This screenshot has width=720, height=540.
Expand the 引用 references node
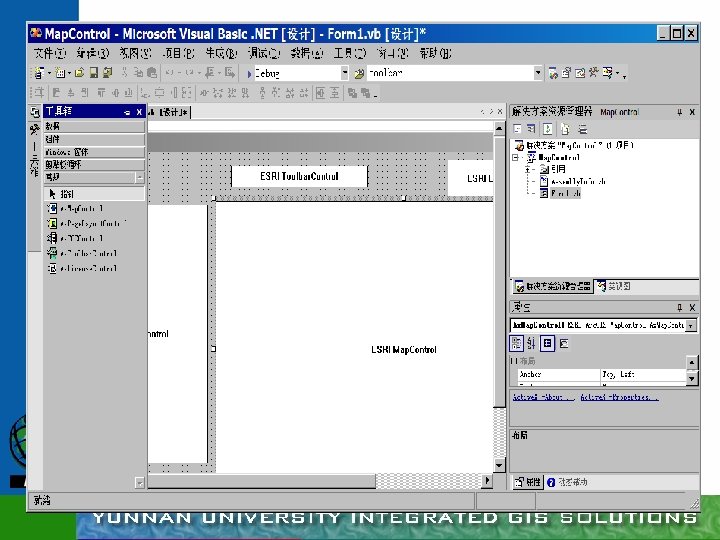click(528, 169)
